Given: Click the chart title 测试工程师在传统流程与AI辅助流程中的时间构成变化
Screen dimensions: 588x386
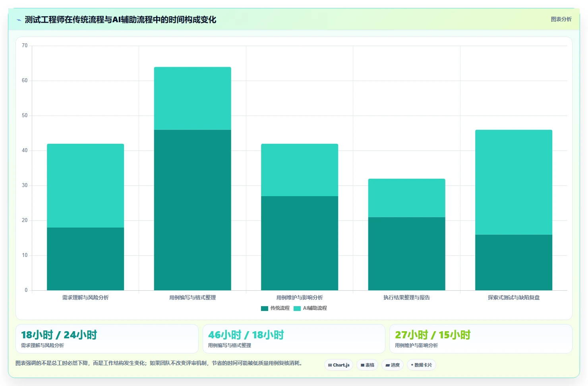Looking at the screenshot, I should [120, 20].
